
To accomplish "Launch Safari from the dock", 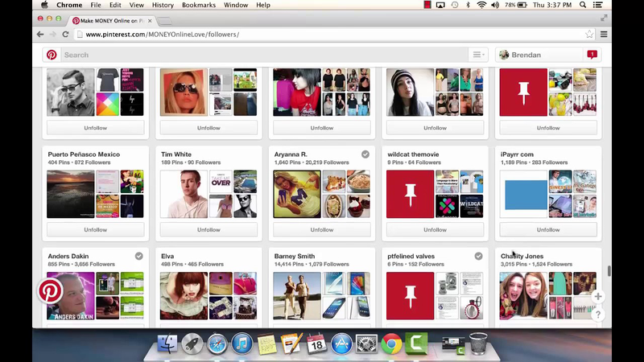I will pyautogui.click(x=217, y=343).
